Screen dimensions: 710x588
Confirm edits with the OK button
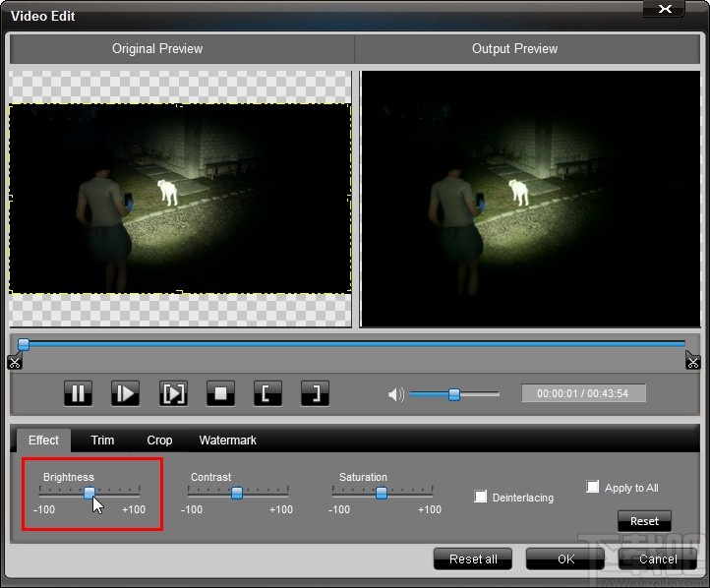(565, 559)
